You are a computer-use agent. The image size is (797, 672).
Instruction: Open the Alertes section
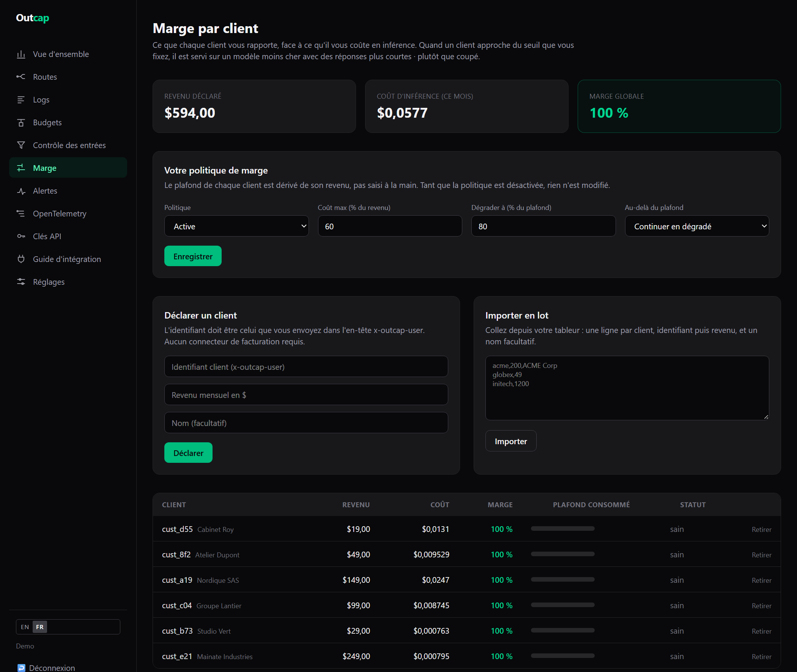coord(68,191)
